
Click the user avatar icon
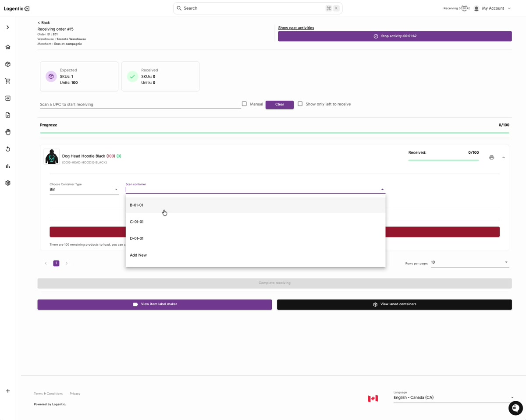(x=476, y=8)
